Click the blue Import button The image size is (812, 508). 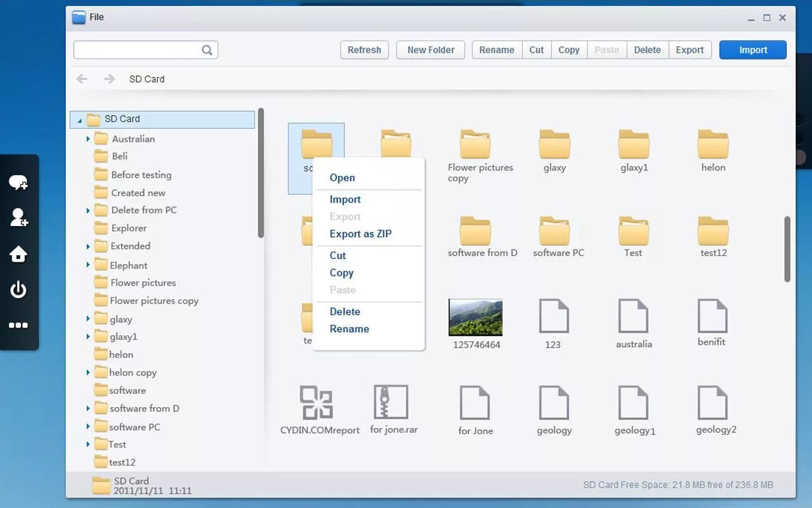753,50
